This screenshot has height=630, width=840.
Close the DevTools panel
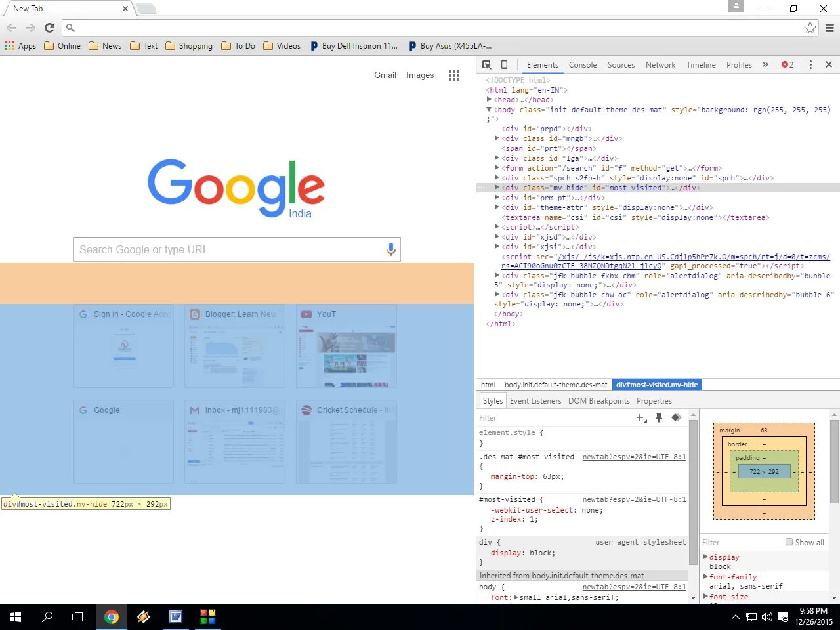pos(829,64)
